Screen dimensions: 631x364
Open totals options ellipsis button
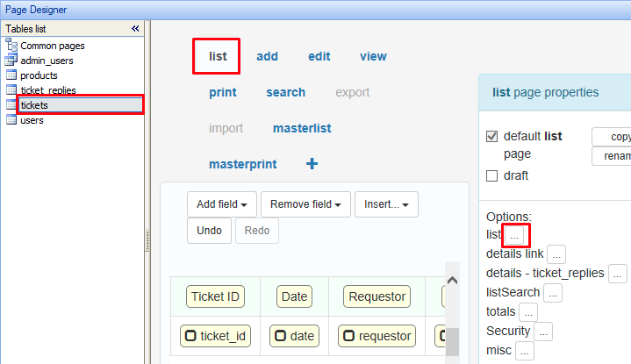click(x=527, y=312)
